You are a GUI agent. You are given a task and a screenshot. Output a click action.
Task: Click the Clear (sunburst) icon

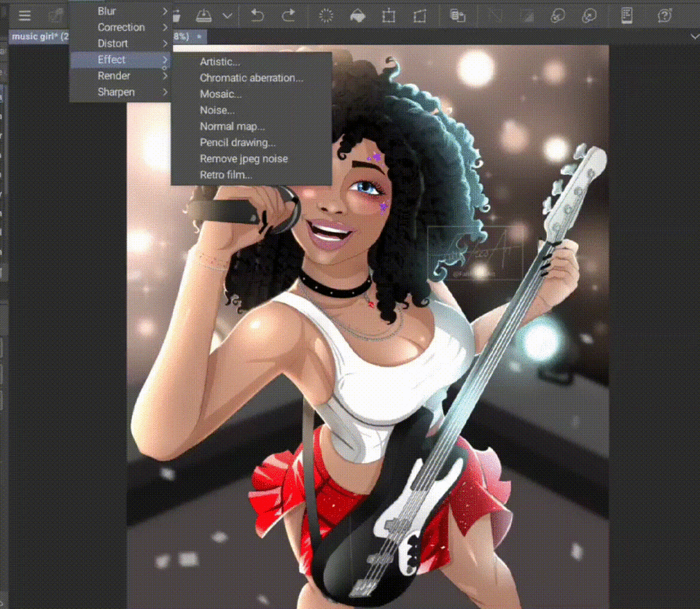tap(326, 16)
